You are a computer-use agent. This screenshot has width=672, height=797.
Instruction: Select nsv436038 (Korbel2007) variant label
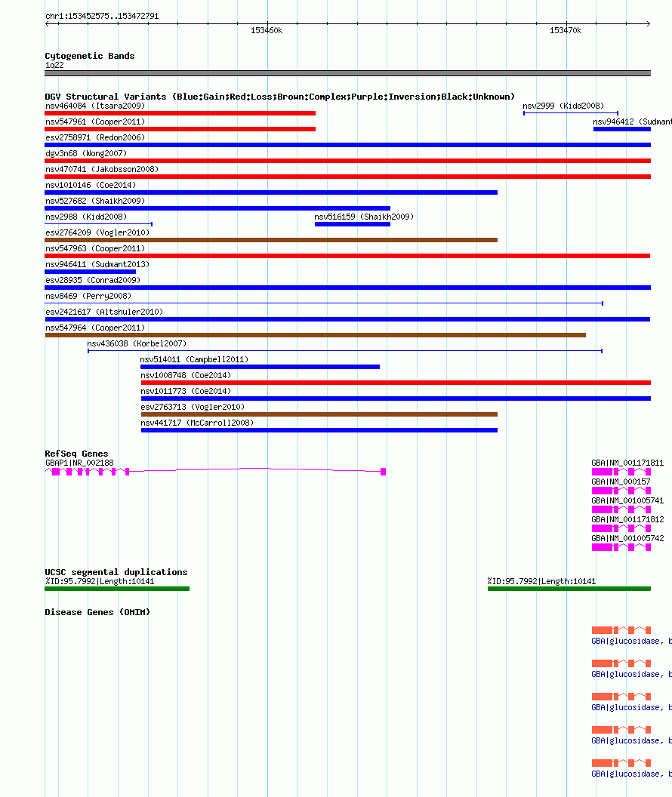[137, 343]
